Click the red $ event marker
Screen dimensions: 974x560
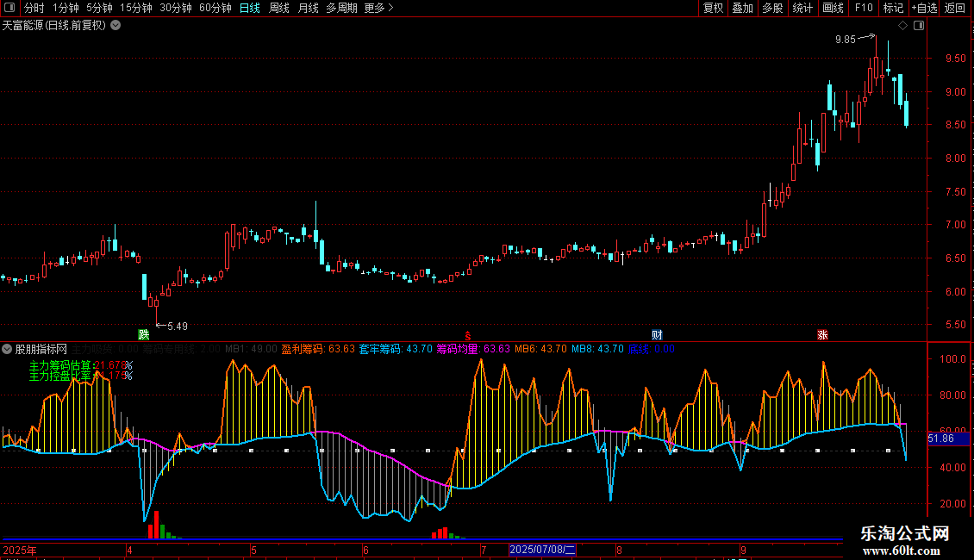tap(468, 334)
